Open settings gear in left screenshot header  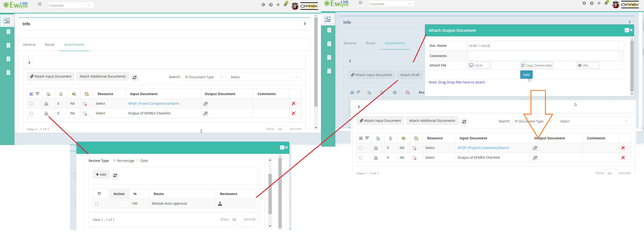coord(263,5)
